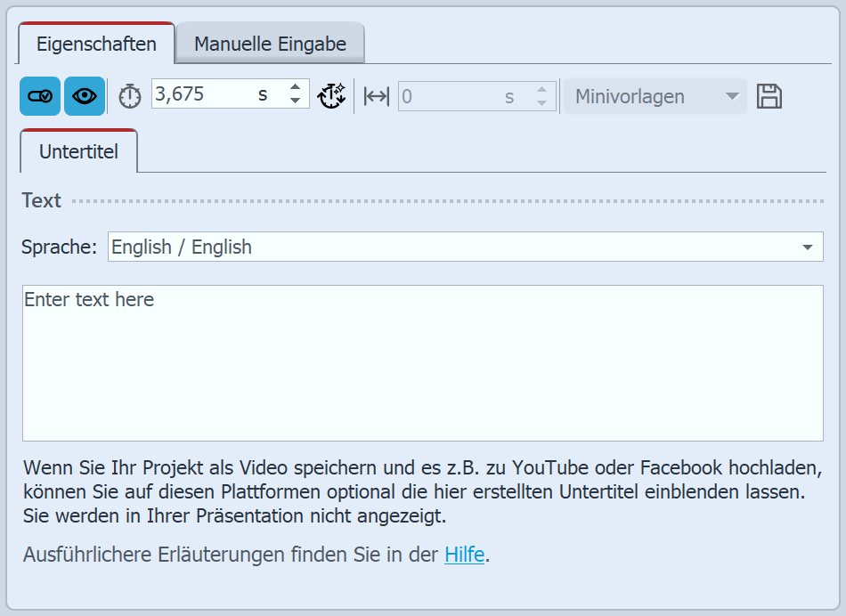This screenshot has height=616, width=846.
Task: Toggle subtitle visibility with the eye icon
Action: [x=84, y=95]
